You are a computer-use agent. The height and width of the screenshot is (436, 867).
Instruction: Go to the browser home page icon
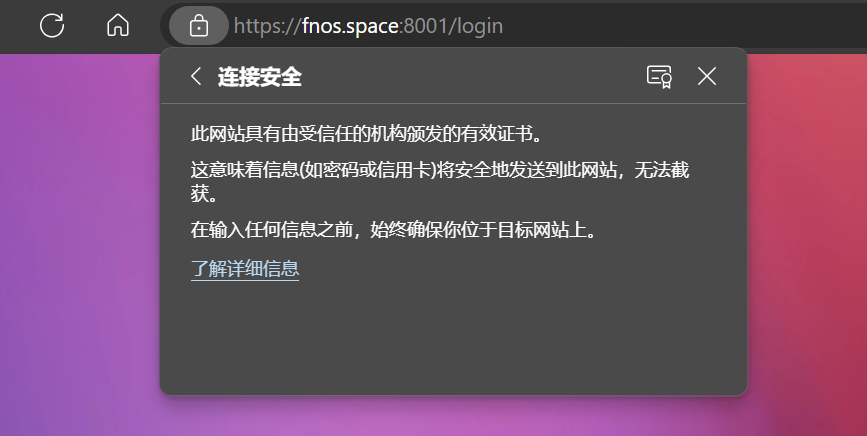pos(118,25)
